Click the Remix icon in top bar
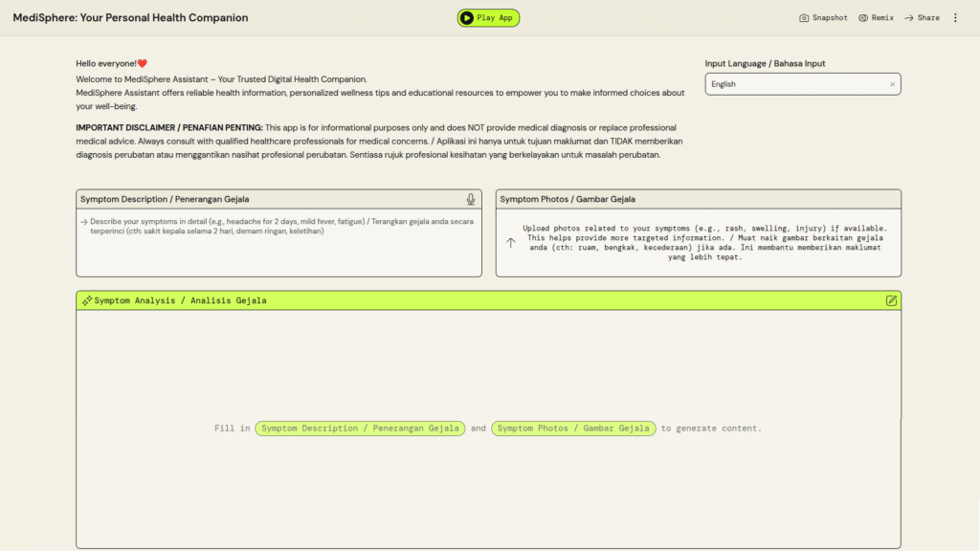 point(863,18)
